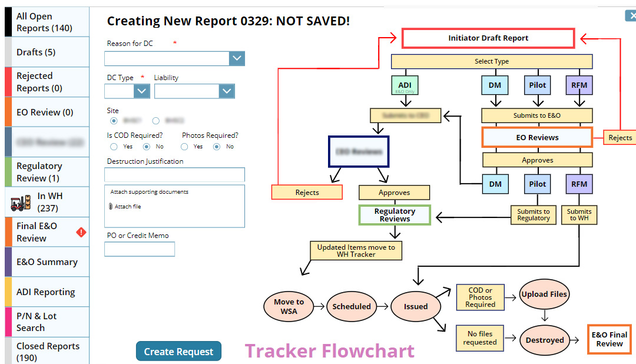Screen dimensions: 636x364
Task: Select Yes for Is COD Required
Action: click(111, 147)
